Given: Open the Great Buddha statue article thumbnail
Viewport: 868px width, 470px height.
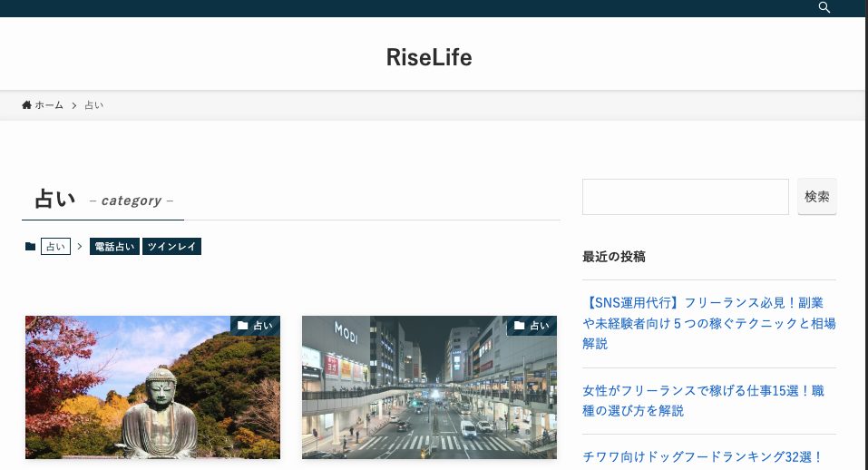Looking at the screenshot, I should (152, 387).
